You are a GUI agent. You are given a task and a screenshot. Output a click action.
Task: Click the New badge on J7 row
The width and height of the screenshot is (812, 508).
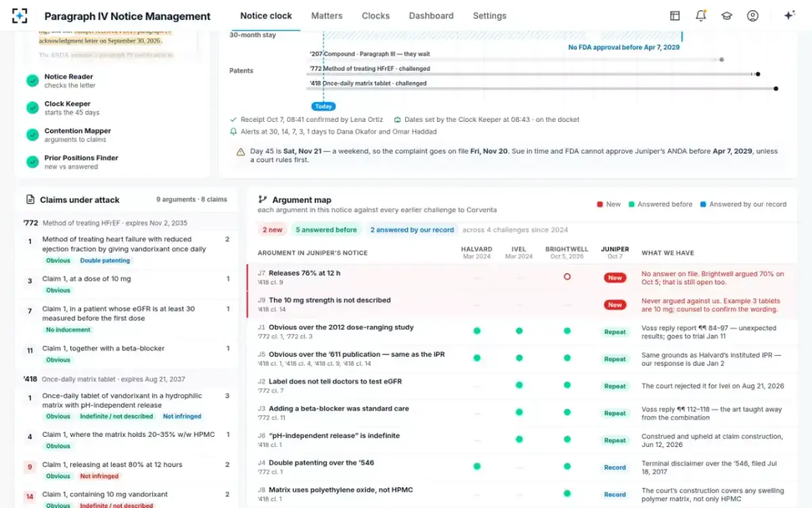[615, 278]
